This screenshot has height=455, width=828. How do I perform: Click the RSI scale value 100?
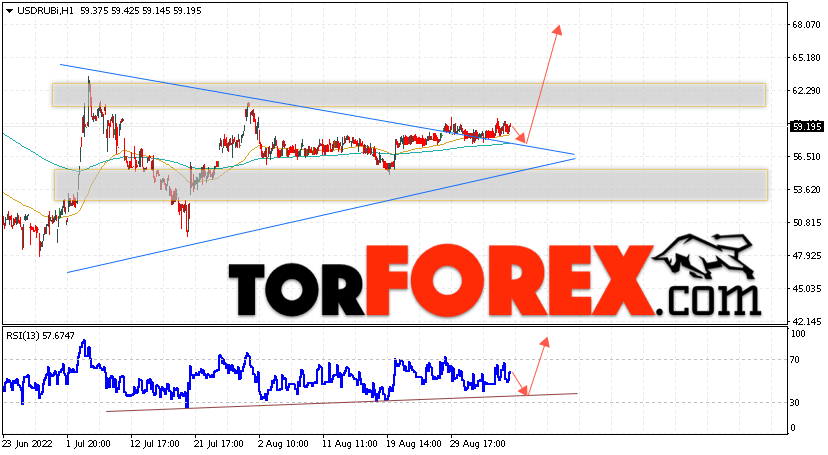click(x=798, y=334)
